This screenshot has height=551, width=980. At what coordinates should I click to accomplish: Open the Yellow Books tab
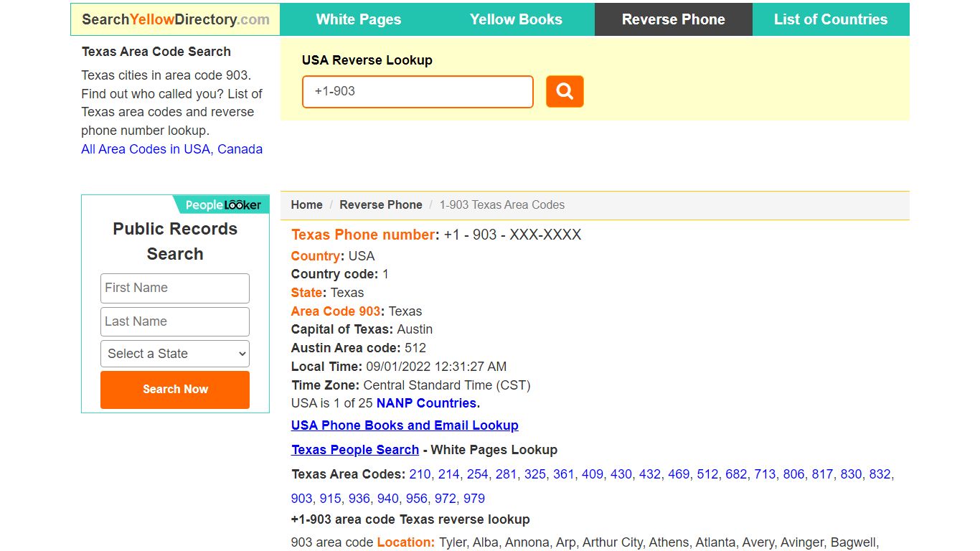(x=516, y=19)
